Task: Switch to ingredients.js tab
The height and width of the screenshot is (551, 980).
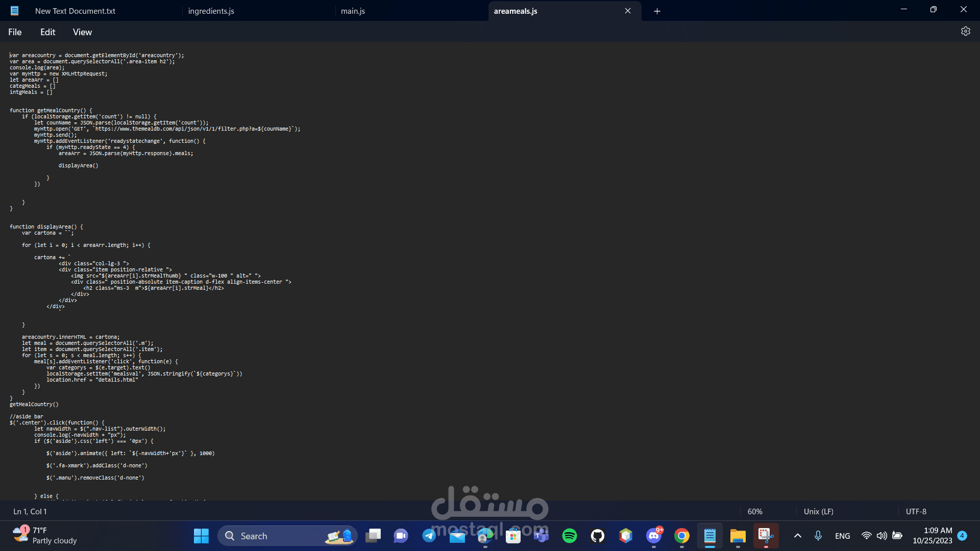Action: [x=211, y=11]
